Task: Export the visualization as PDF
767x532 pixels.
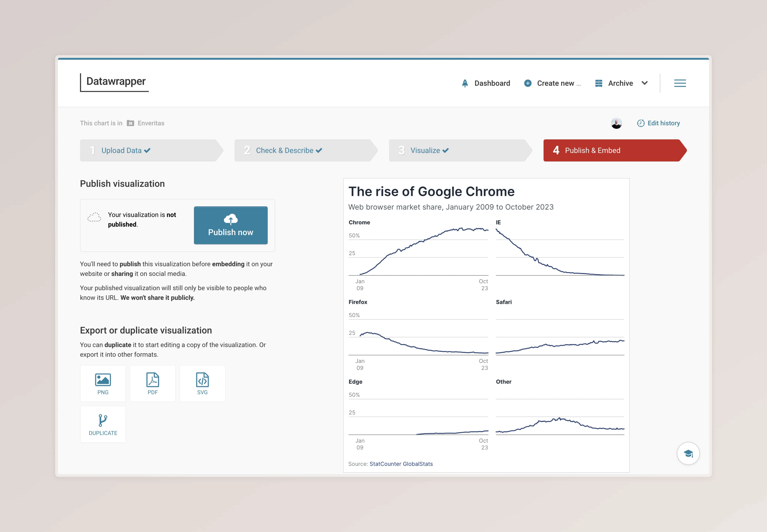Action: (152, 383)
